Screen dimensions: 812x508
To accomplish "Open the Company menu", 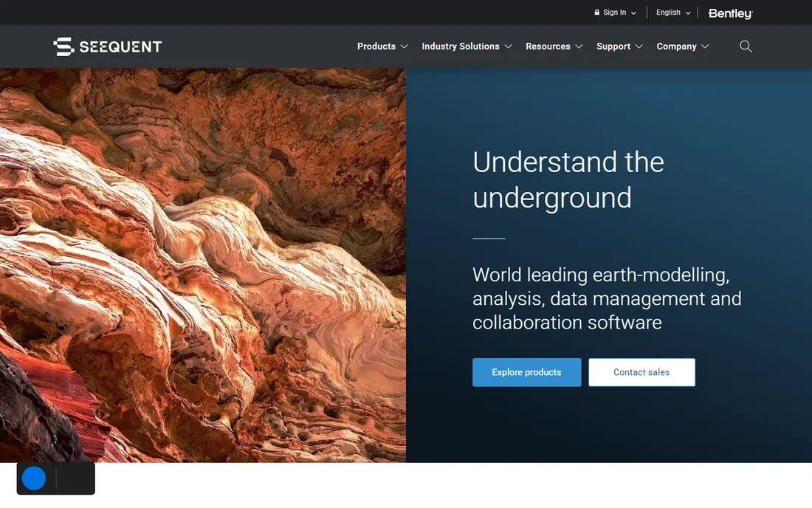I will 676,47.
